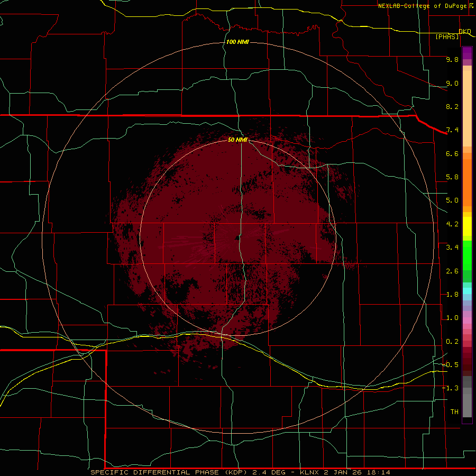Click the 5.8 value on the color scale
The height and width of the screenshot is (476, 476).
click(x=452, y=177)
